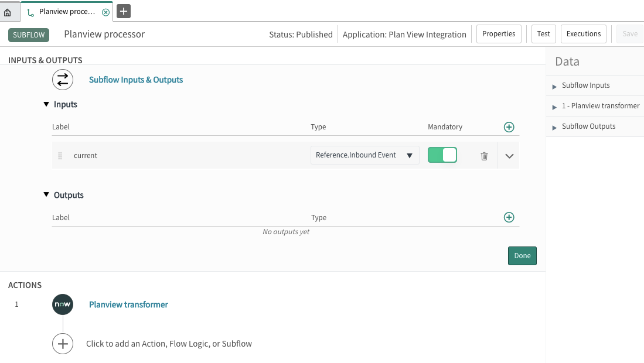Click the Status: Published text

tap(301, 35)
